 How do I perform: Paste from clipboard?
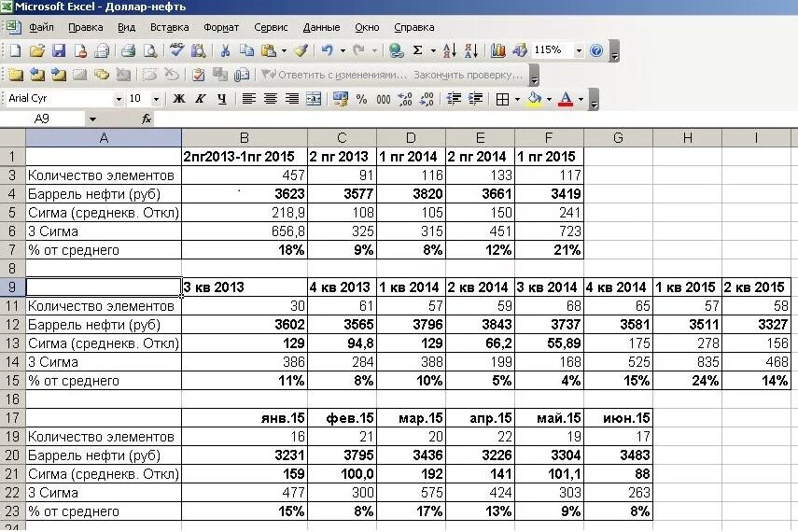[268, 50]
